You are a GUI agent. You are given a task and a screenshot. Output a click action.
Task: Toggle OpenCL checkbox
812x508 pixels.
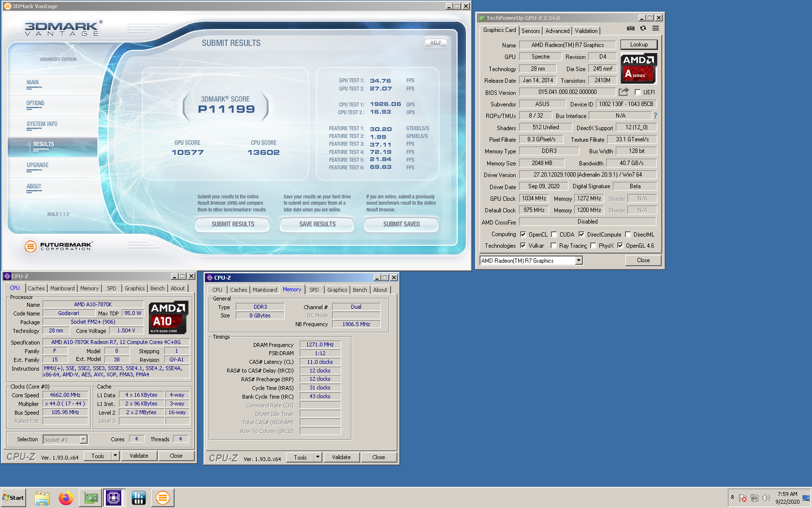(x=522, y=234)
